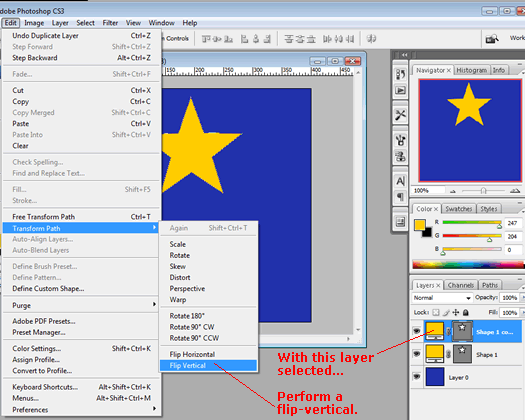Click the Navigator zoom percentage field
The image size is (525, 420).
tap(429, 191)
